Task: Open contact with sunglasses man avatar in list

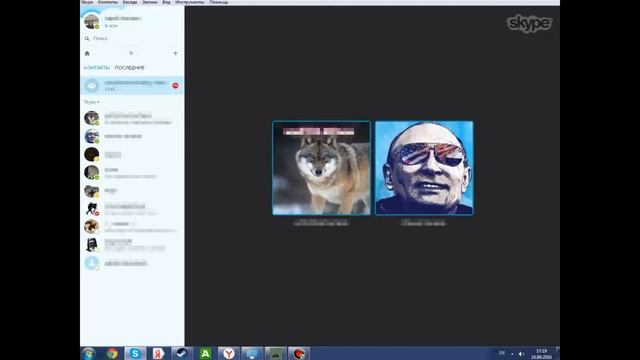Action: click(x=132, y=136)
